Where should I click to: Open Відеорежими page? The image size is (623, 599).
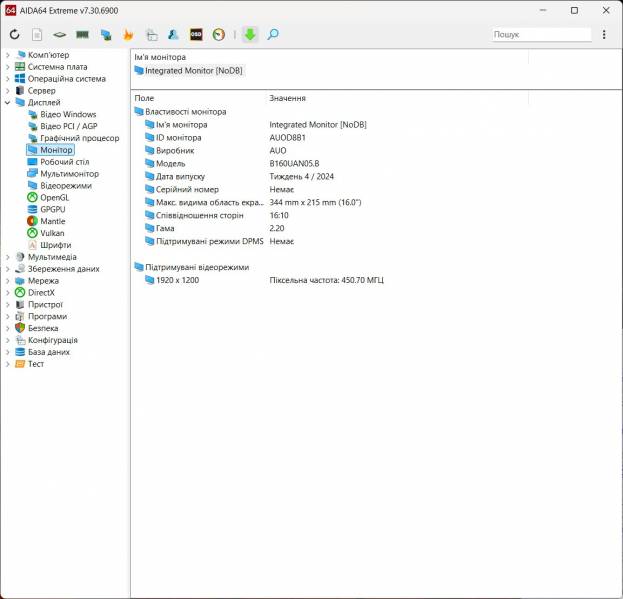click(60, 186)
